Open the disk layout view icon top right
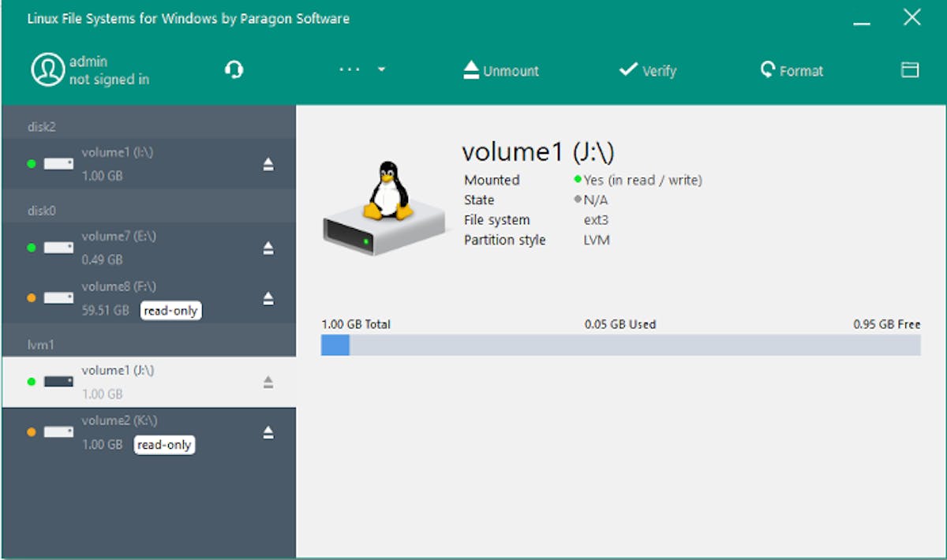The width and height of the screenshot is (947, 560). (909, 69)
